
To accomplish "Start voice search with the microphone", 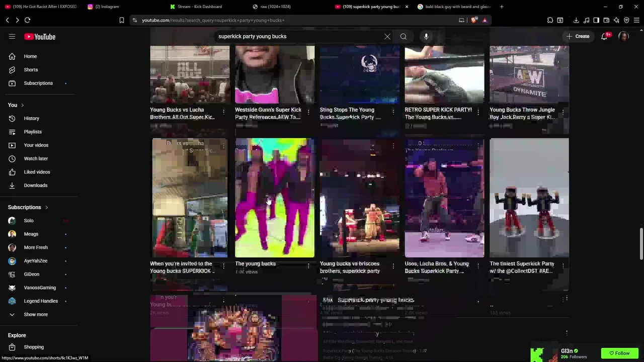I will [x=426, y=36].
